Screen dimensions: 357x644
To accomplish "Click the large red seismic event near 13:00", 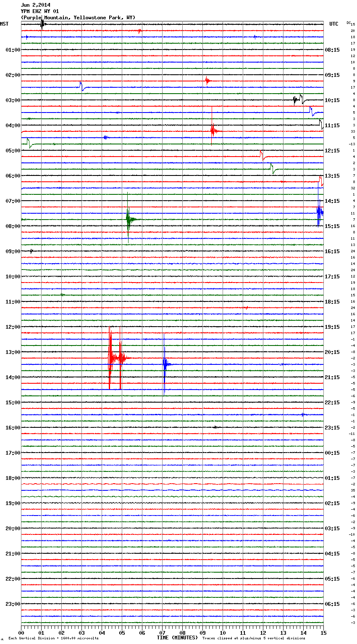I will click(110, 358).
